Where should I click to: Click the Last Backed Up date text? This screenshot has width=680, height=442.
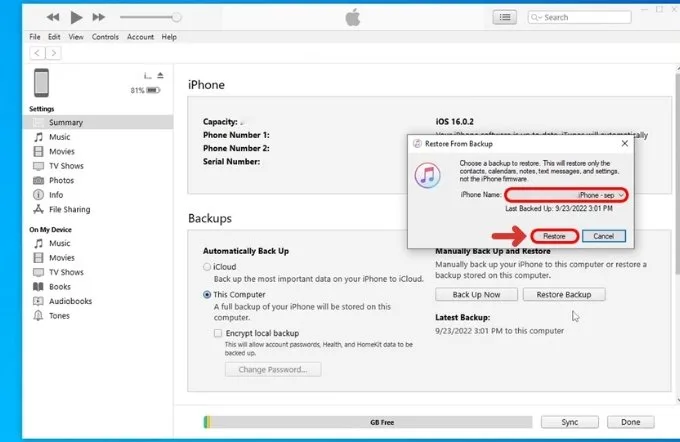[559, 209]
